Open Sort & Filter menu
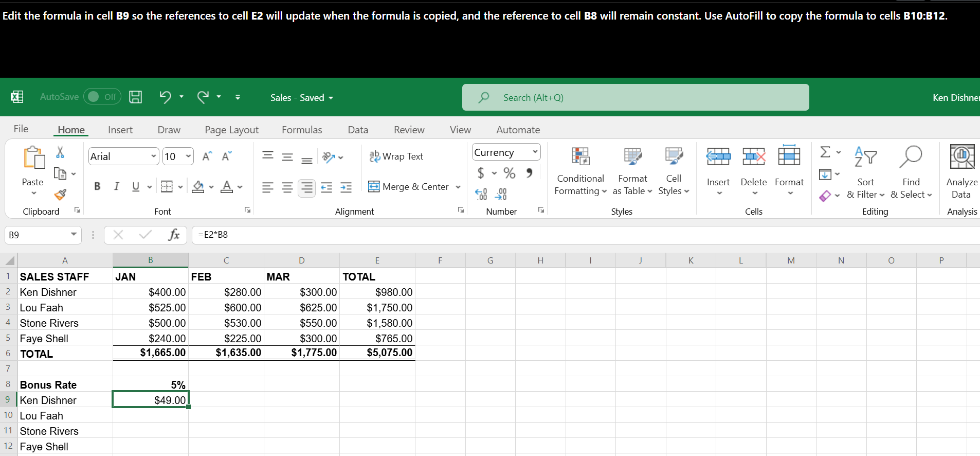 [x=866, y=173]
